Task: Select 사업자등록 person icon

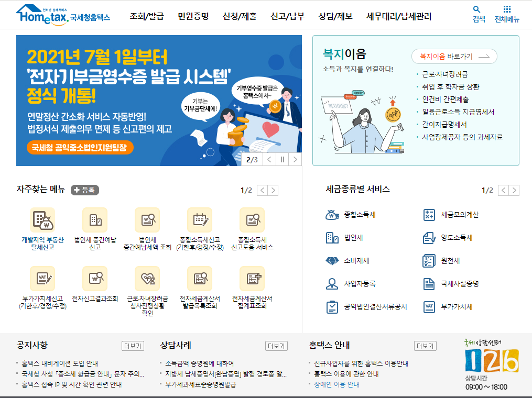Action: [x=332, y=284]
